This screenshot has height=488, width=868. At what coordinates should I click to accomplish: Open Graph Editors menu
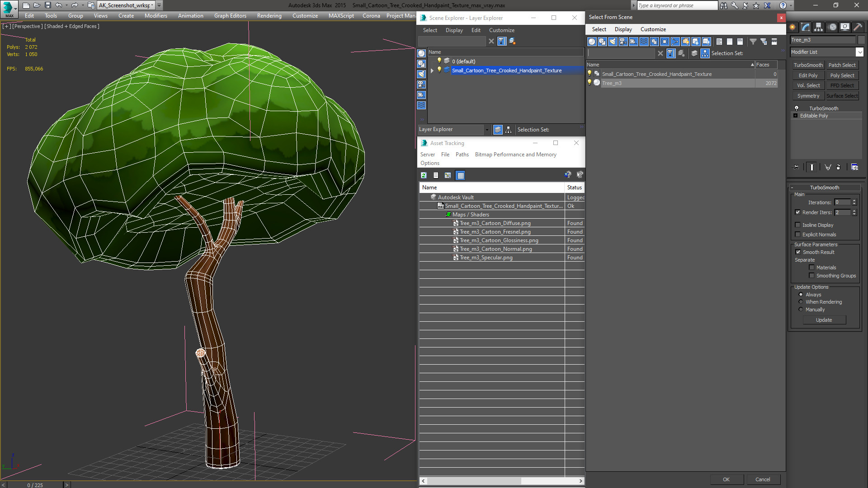tap(230, 15)
